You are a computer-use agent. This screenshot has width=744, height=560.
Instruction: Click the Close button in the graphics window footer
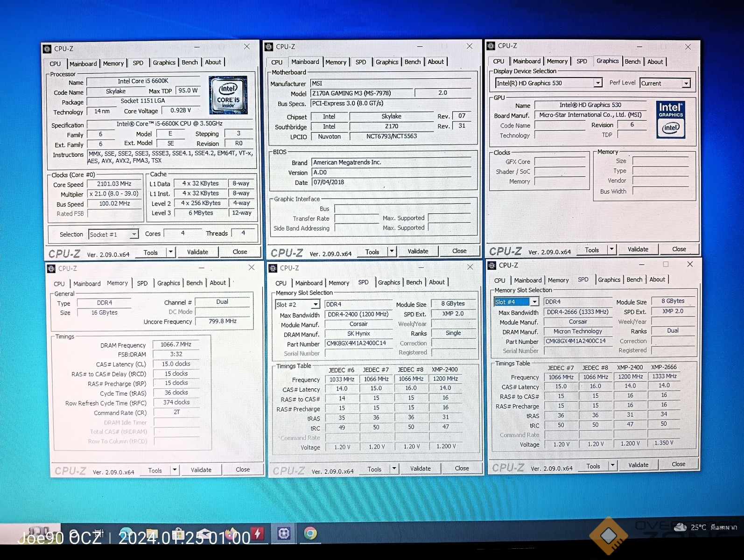coord(679,249)
